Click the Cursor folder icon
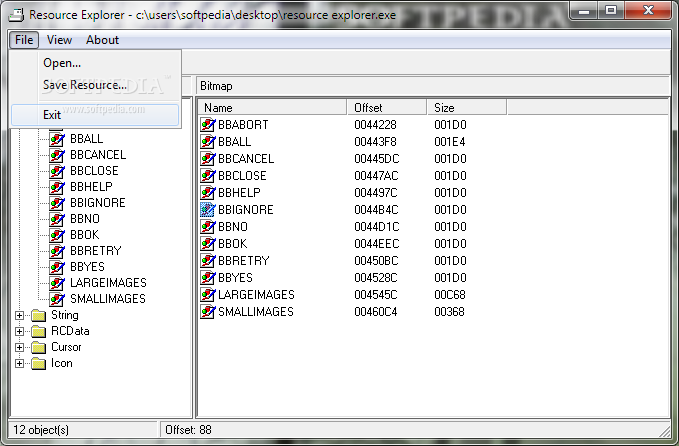 coord(39,347)
